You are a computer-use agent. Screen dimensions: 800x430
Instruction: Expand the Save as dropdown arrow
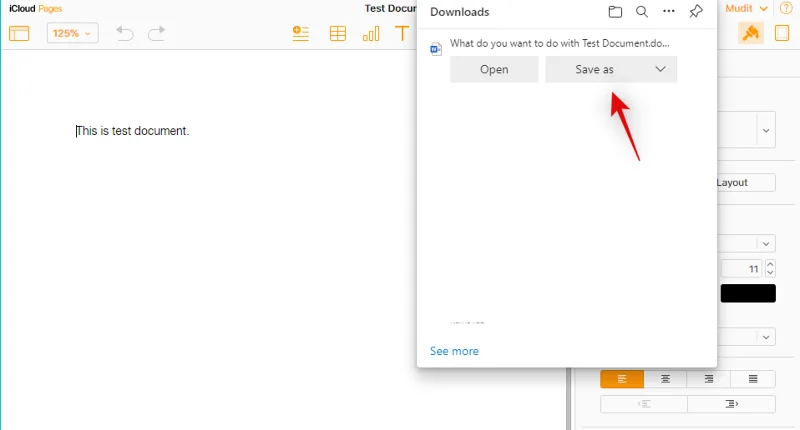click(660, 69)
